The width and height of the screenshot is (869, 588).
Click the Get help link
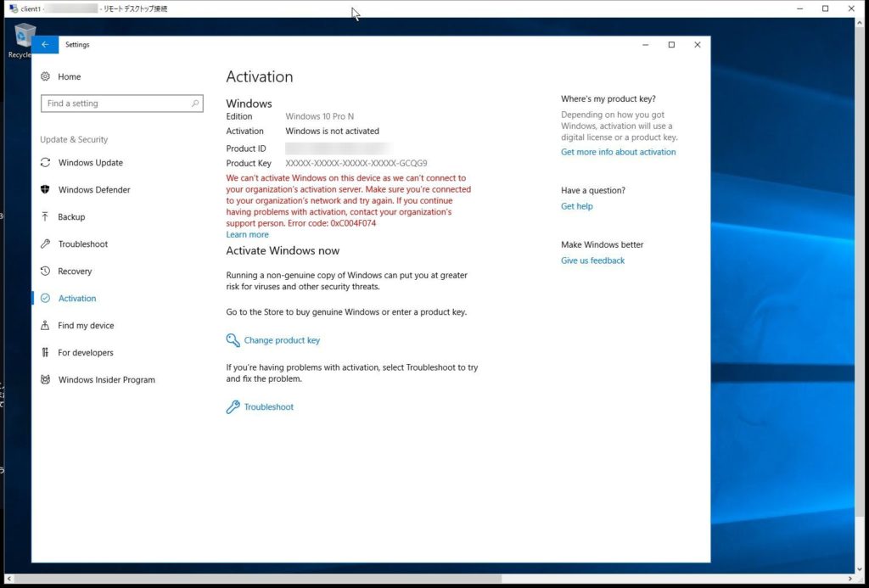click(576, 206)
